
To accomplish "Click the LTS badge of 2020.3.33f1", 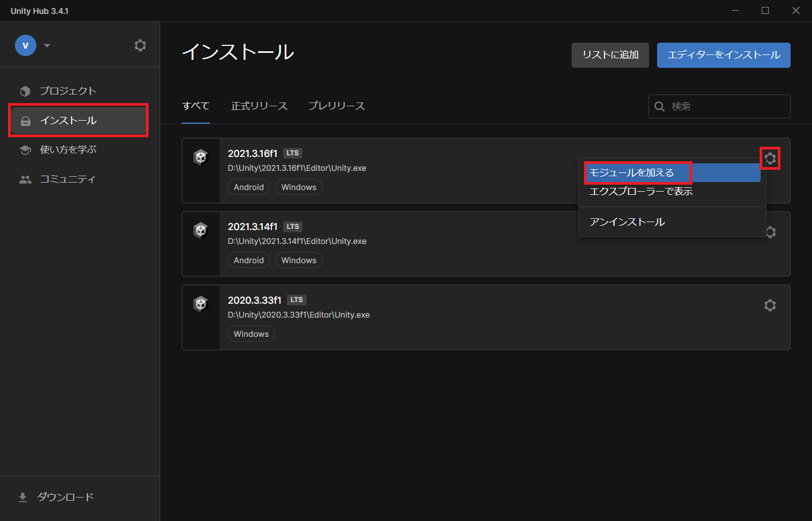I will 296,300.
